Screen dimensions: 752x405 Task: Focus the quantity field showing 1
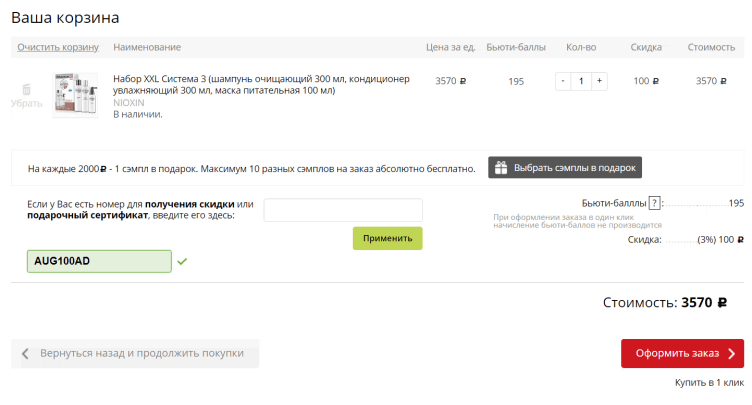(581, 81)
